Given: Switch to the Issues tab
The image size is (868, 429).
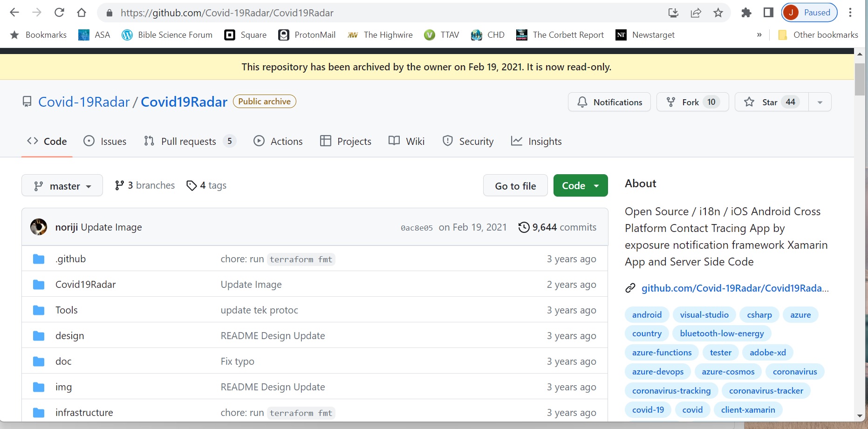Looking at the screenshot, I should point(105,141).
